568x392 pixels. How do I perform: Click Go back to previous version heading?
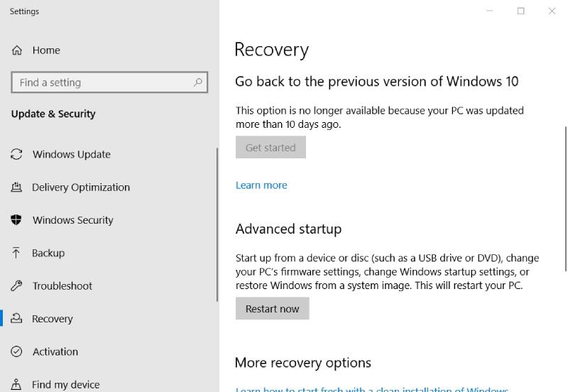click(377, 82)
